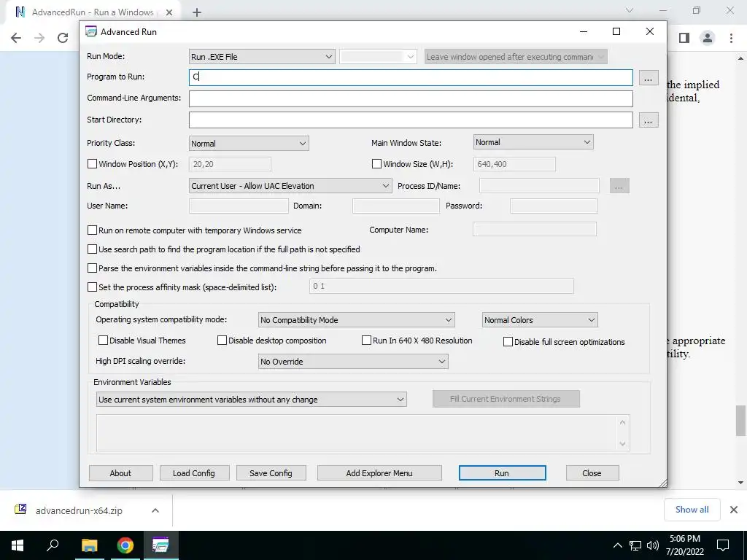Enable the Window Size (W,H) checkbox
Screen dimensions: 747x560
(x=376, y=164)
